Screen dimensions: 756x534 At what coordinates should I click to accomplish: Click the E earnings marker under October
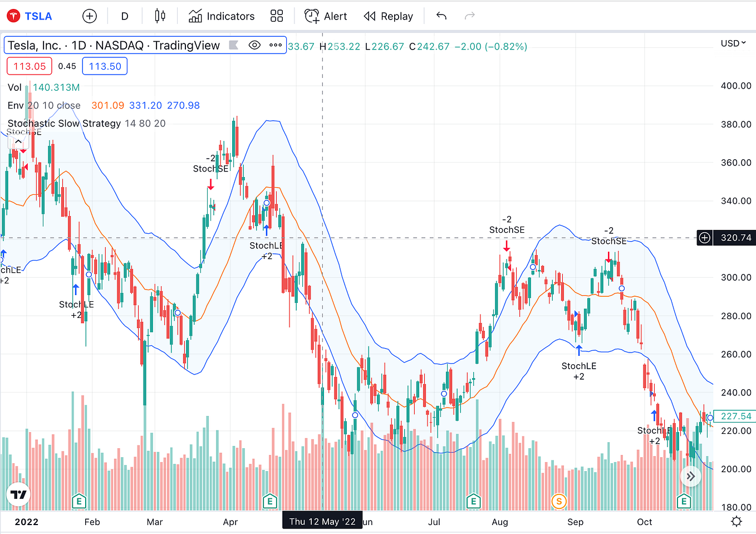pyautogui.click(x=684, y=501)
